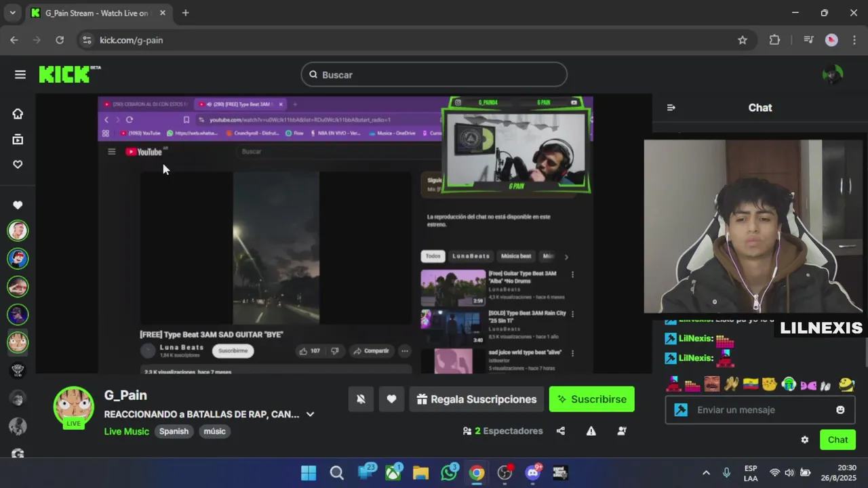
Task: Open OBS Studio from taskbar
Action: click(x=505, y=473)
